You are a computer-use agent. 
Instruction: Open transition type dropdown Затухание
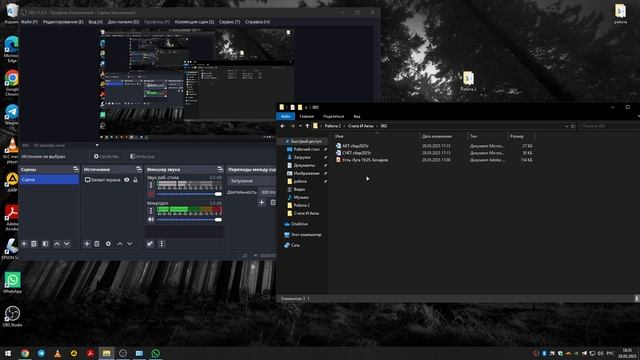[252, 181]
